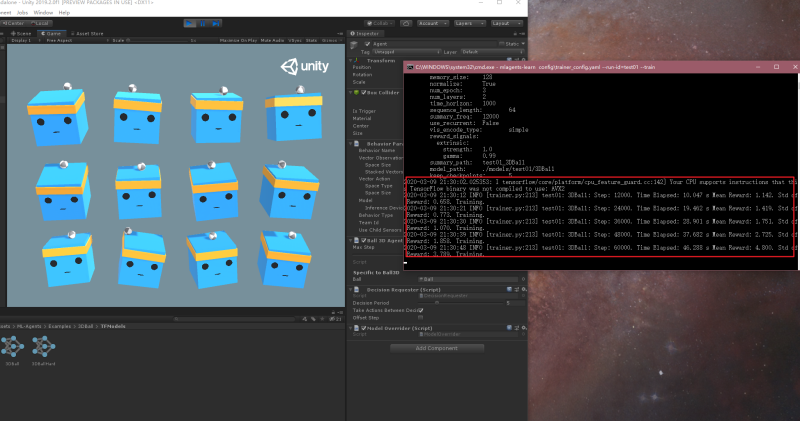
Task: Click the 3DBall breadcrumb folder
Action: 85,326
